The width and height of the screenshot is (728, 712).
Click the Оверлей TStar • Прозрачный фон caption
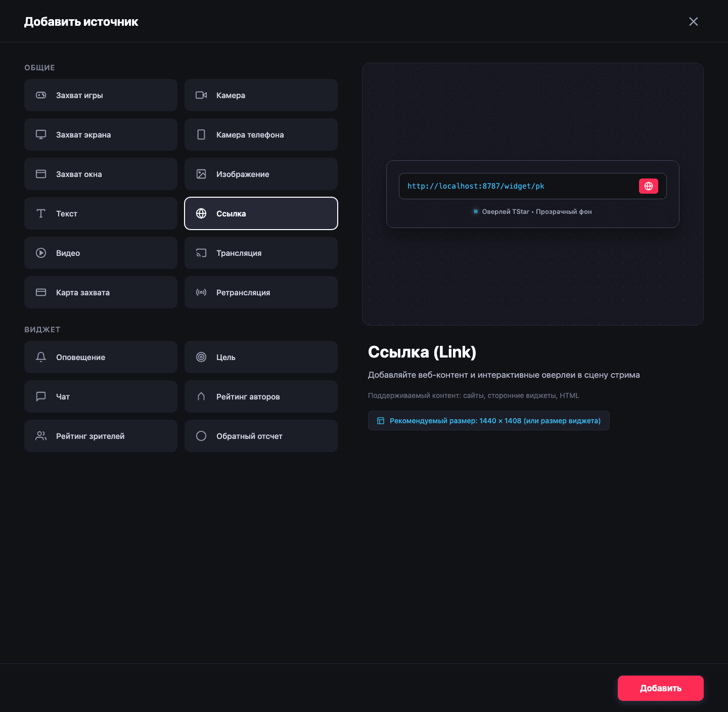537,212
